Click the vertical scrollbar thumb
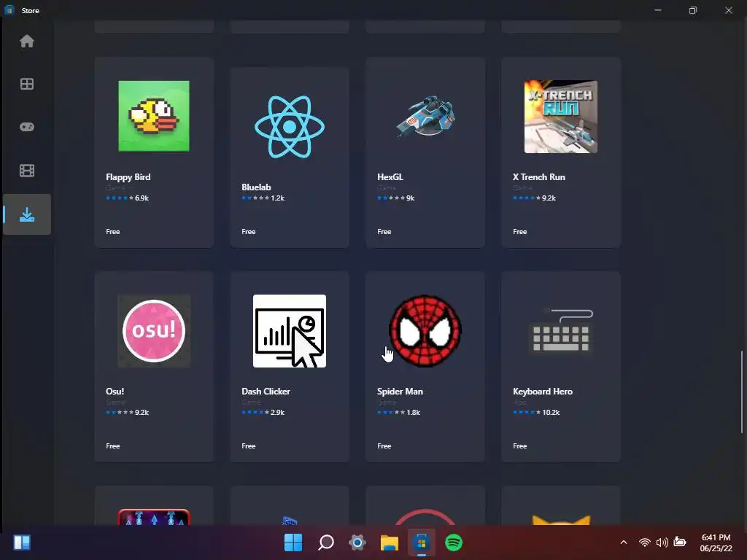Image resolution: width=747 pixels, height=560 pixels. click(742, 392)
